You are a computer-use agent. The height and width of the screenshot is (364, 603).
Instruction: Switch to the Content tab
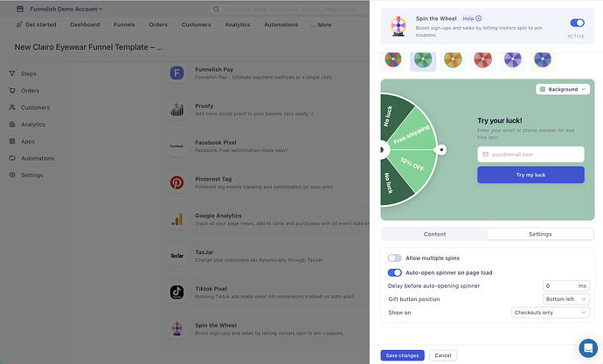click(434, 234)
